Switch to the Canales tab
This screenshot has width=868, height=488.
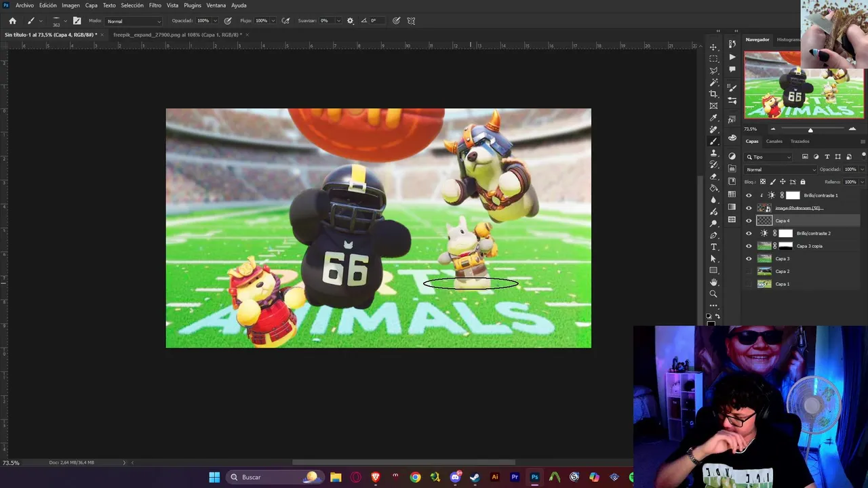(774, 141)
